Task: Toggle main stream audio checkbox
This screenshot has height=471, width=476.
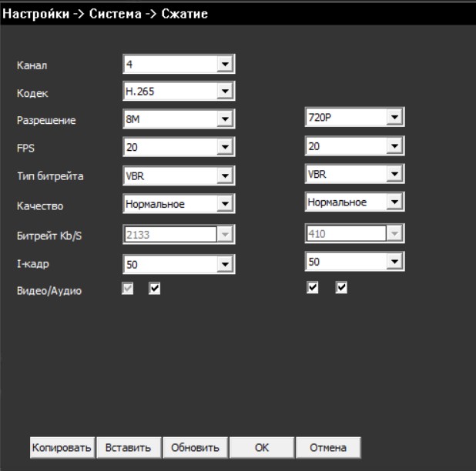Action: pyautogui.click(x=155, y=289)
